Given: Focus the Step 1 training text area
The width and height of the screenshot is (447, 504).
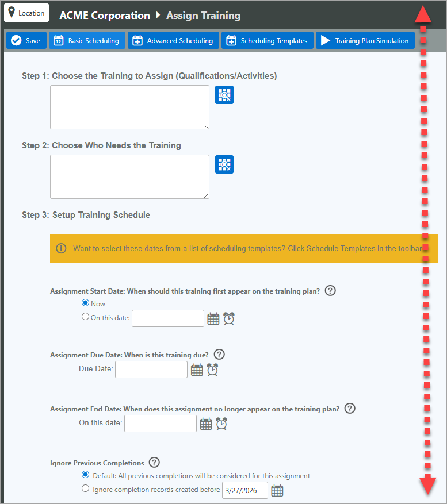Looking at the screenshot, I should pyautogui.click(x=129, y=107).
